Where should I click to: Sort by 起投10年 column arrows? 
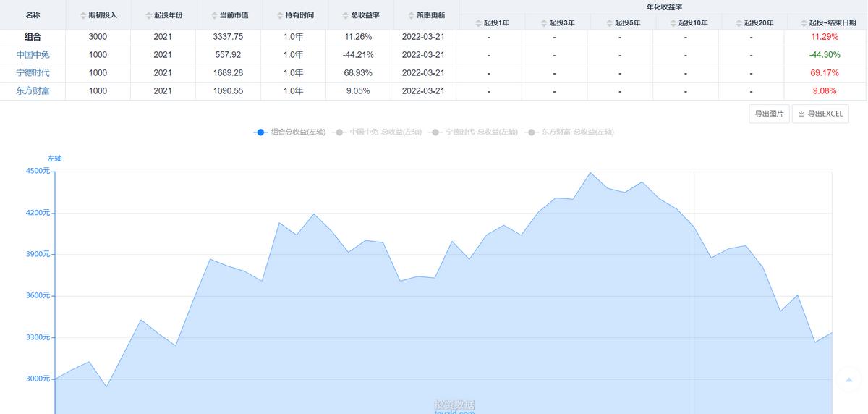673,23
